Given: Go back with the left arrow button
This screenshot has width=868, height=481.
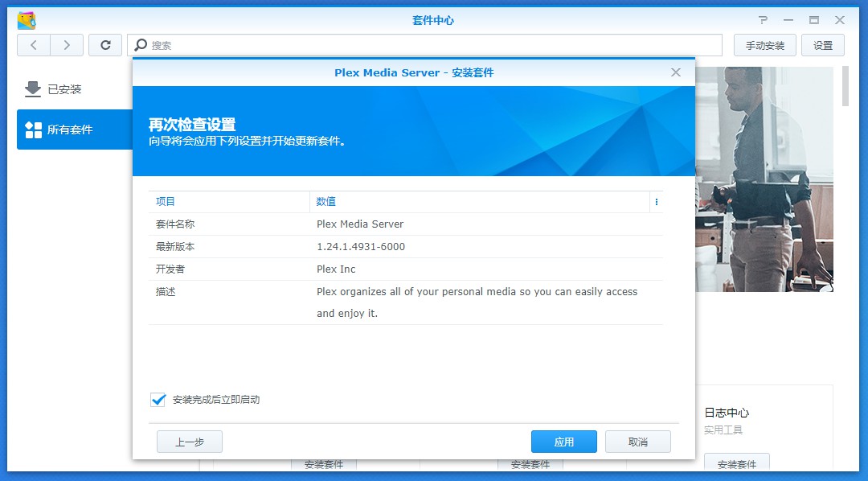Looking at the screenshot, I should point(33,45).
